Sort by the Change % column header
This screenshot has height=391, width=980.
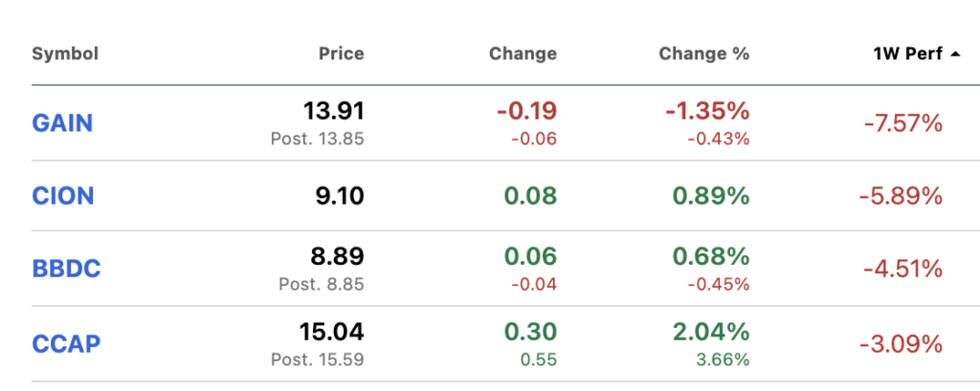tap(703, 54)
